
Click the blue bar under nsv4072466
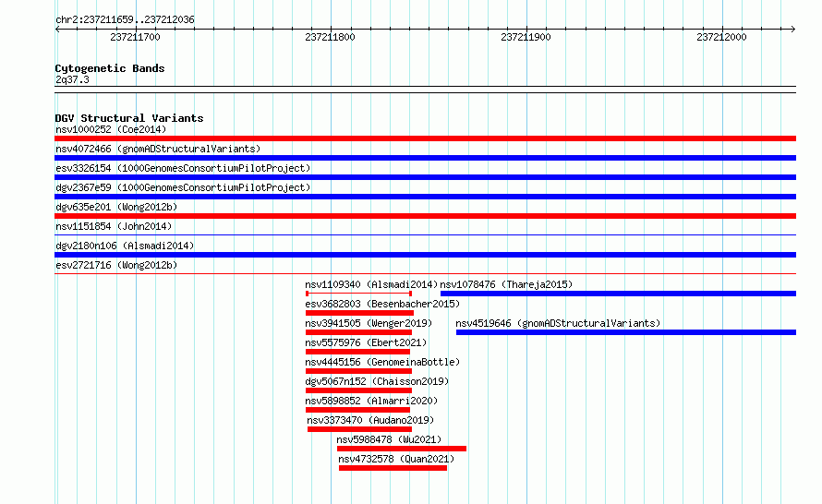coord(425,158)
